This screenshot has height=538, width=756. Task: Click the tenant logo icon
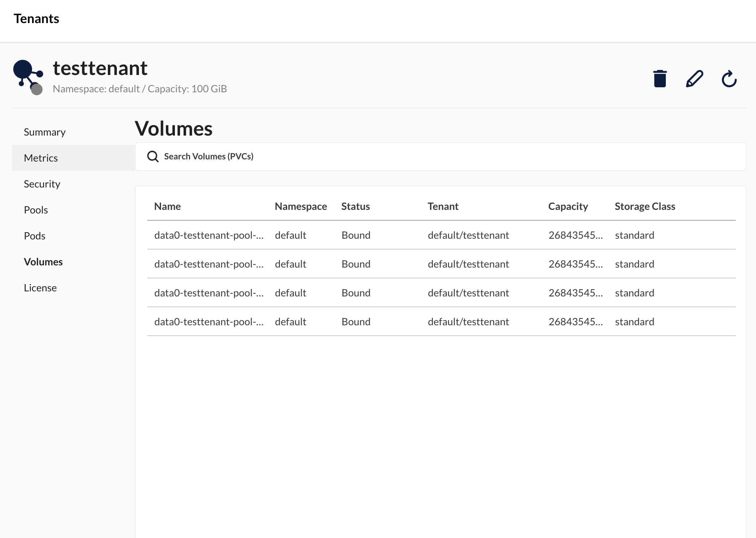coord(28,77)
